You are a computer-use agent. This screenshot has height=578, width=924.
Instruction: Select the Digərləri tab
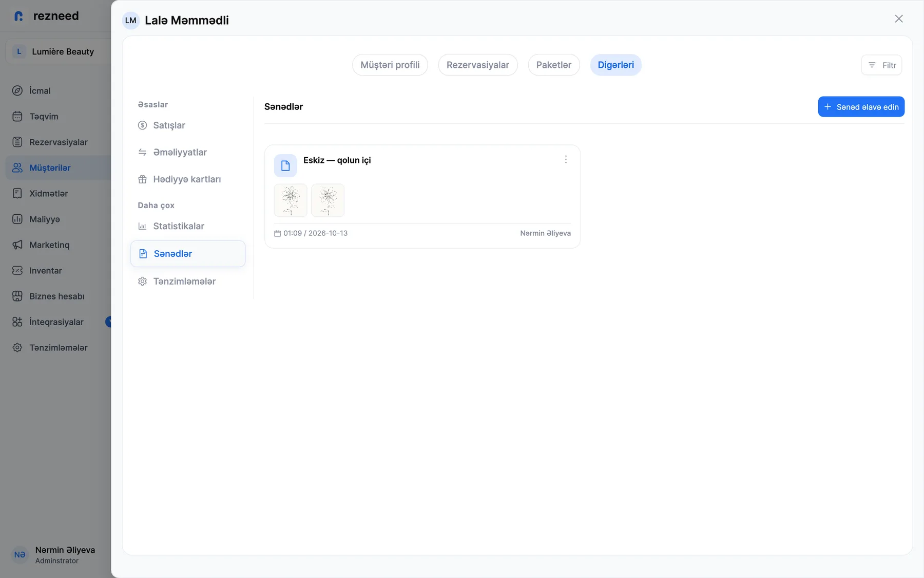(616, 65)
